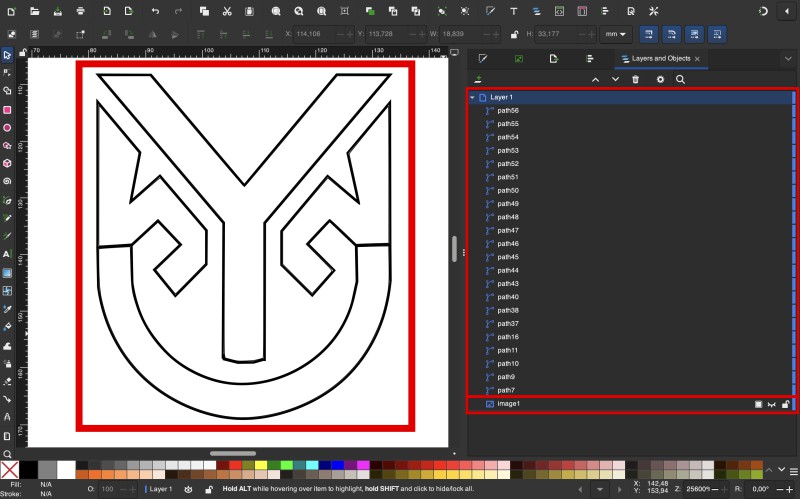Click the Import icon
Screen dimensions: 800x499
tap(106, 11)
